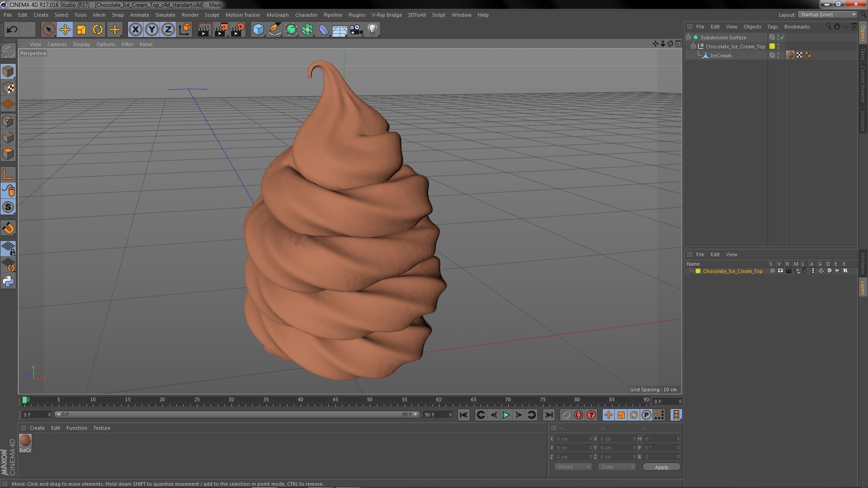Open the Python icon in left toolbar
Screen dimensions: 868x488
point(8,282)
